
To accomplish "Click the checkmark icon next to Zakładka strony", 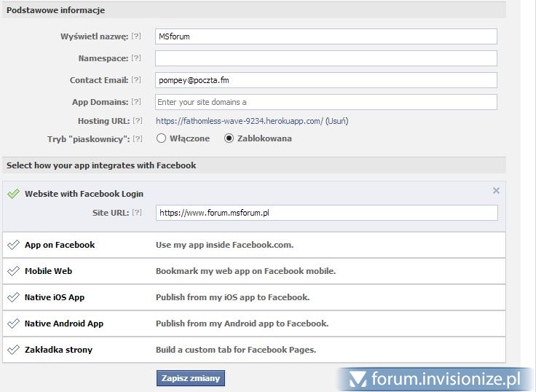I will pyautogui.click(x=13, y=350).
